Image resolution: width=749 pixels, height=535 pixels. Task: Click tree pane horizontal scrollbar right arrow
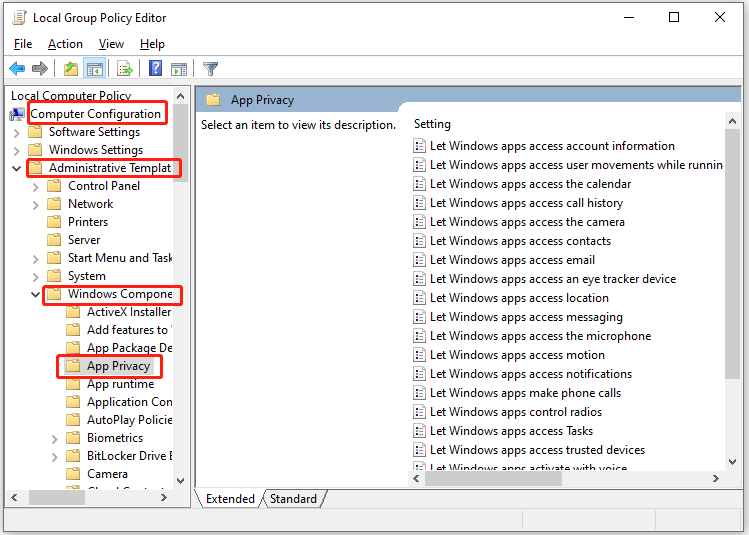164,498
